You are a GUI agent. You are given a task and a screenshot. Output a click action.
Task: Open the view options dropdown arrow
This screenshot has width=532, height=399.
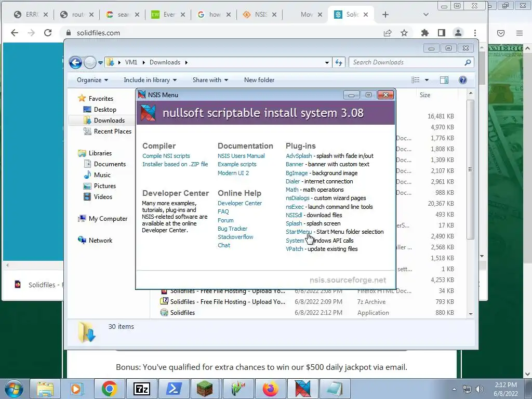point(427,80)
